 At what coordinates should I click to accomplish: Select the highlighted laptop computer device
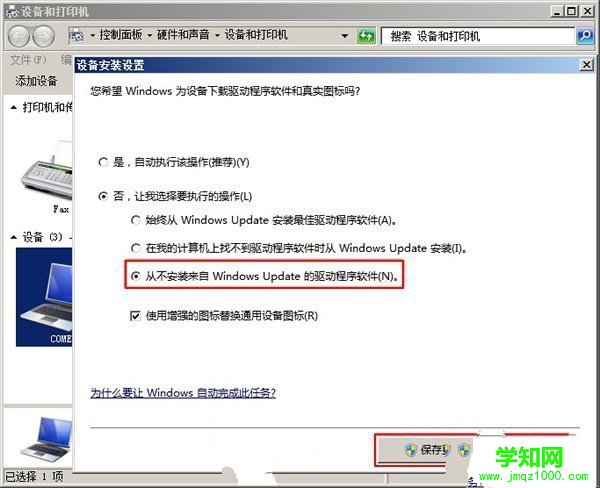click(44, 297)
